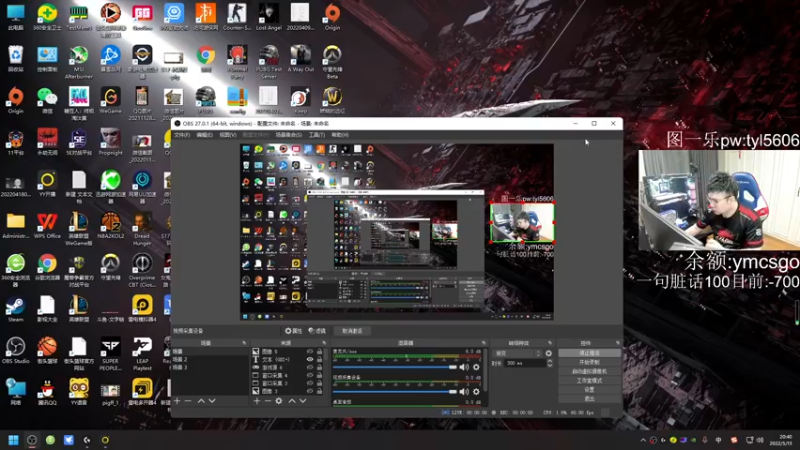The image size is (800, 450).
Task: Open the 渐变 transition type dropdown
Action: click(517, 353)
